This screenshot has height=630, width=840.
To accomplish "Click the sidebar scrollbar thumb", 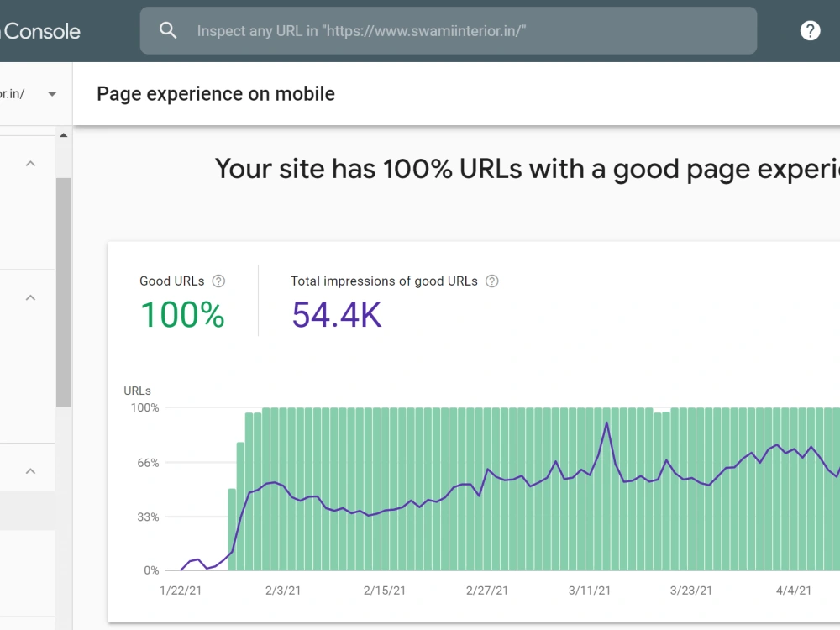I will pos(64,292).
